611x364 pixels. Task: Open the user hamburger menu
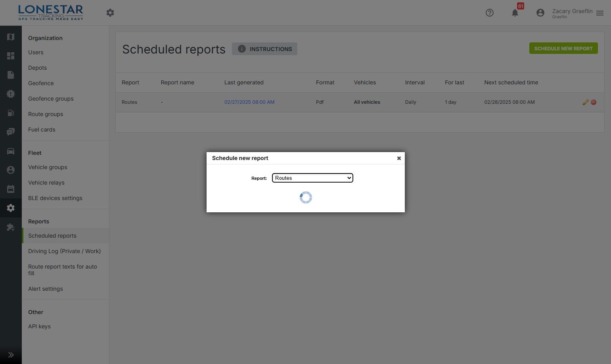[600, 13]
